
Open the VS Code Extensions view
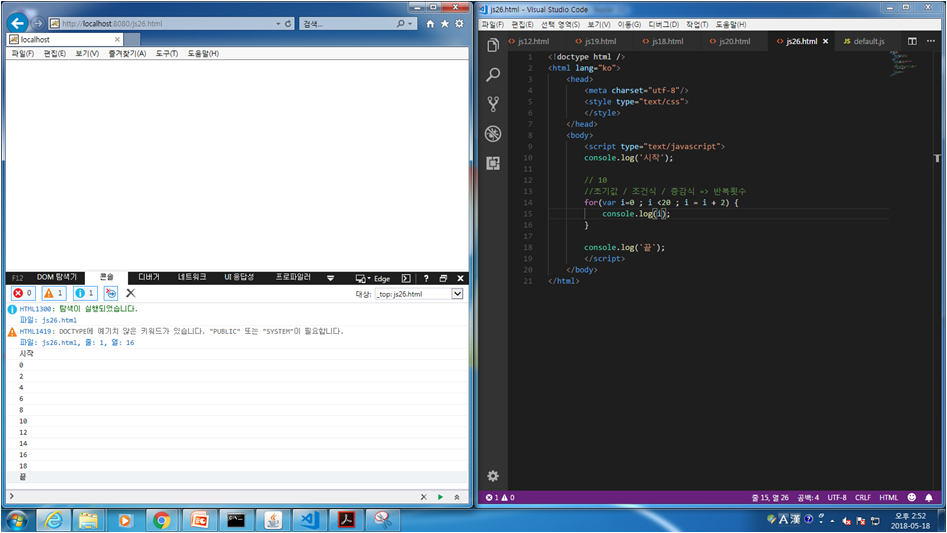pos(493,163)
